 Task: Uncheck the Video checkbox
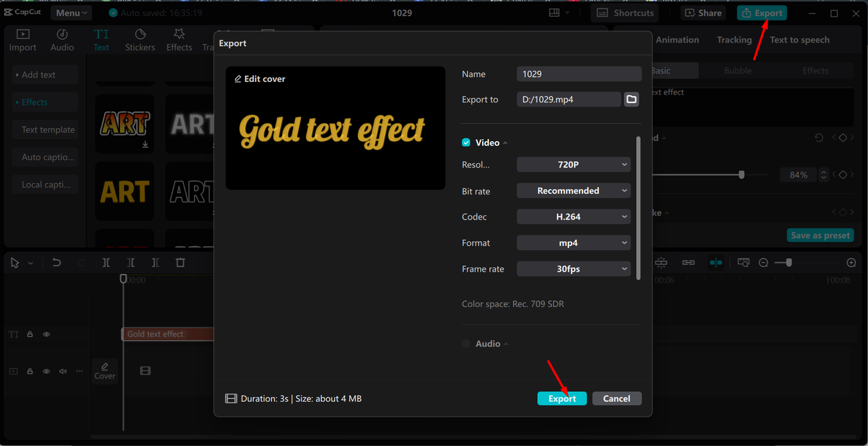click(466, 142)
